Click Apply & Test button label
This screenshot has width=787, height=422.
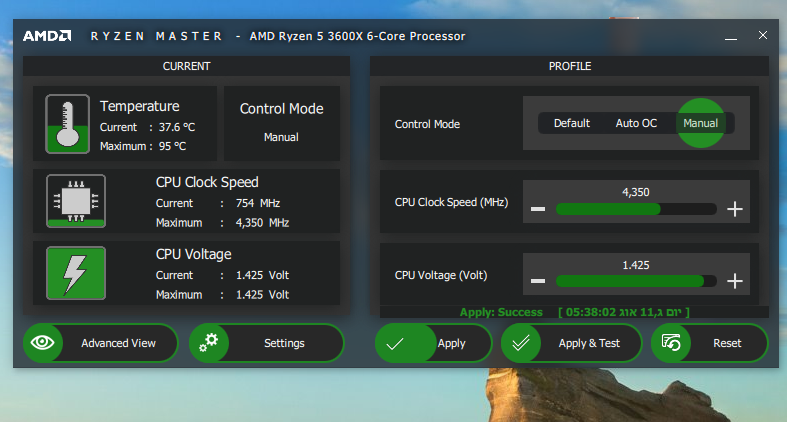pyautogui.click(x=589, y=343)
